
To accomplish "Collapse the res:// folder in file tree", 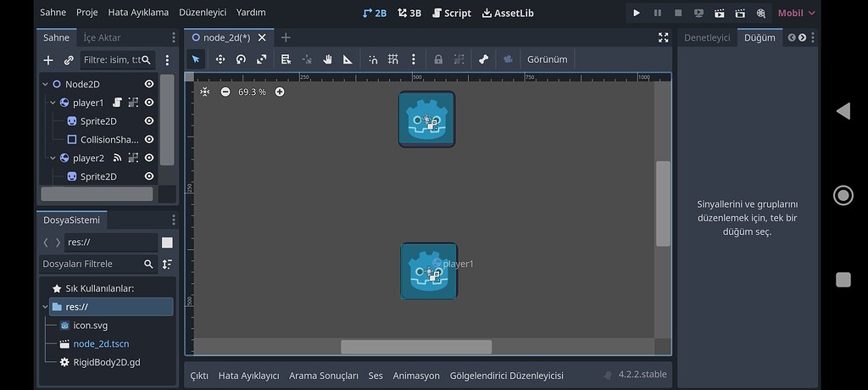I will point(45,306).
